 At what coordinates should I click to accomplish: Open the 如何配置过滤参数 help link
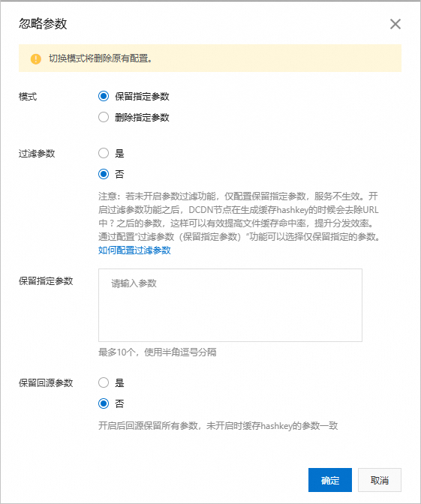pos(134,250)
